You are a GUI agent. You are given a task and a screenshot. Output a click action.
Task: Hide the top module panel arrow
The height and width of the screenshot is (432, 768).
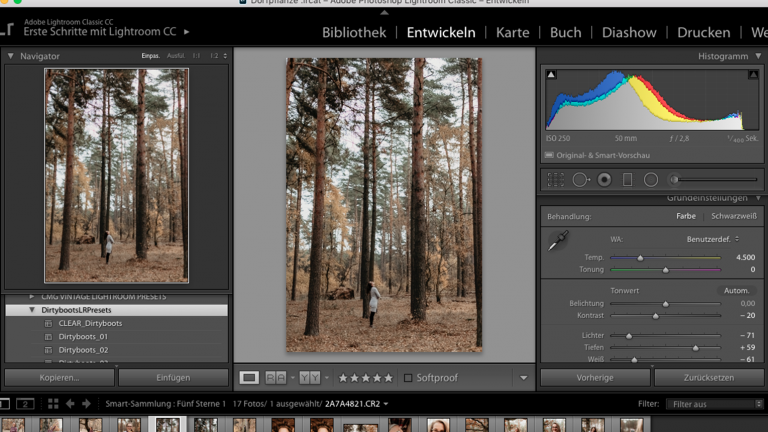click(x=384, y=13)
